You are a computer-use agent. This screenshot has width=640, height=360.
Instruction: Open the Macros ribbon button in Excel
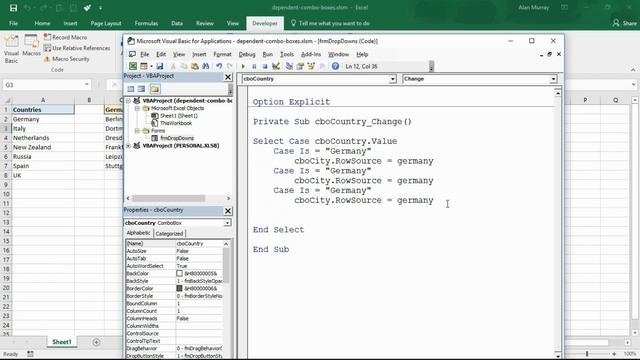pyautogui.click(x=31, y=46)
